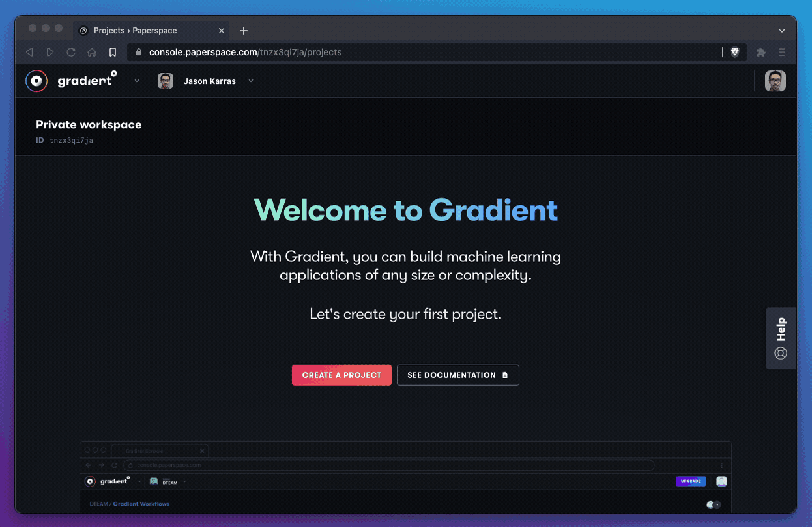
Task: Bookmark this page with bookmark icon
Action: pos(113,52)
